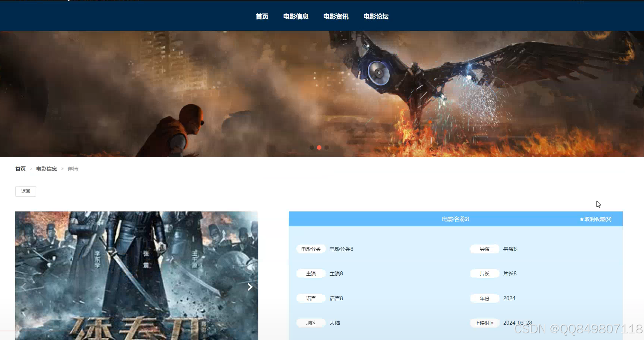644x340 pixels.
Task: Click the 语言8 value
Action: 336,298
